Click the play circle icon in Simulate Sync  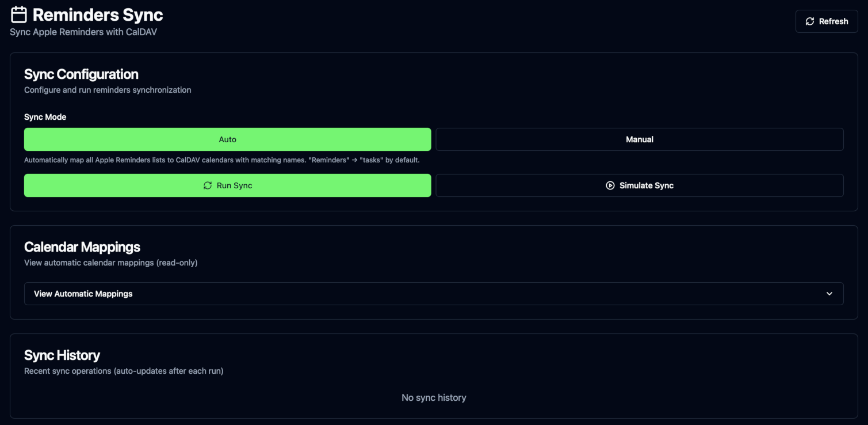609,185
